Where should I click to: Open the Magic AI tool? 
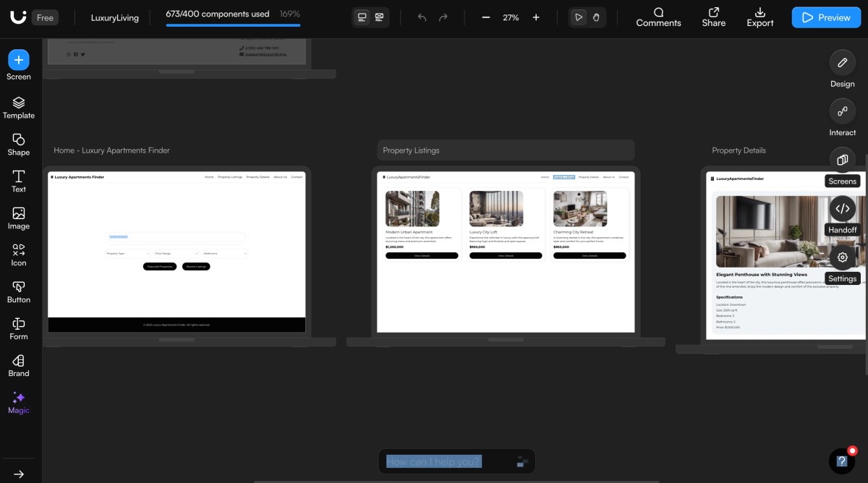(19, 403)
